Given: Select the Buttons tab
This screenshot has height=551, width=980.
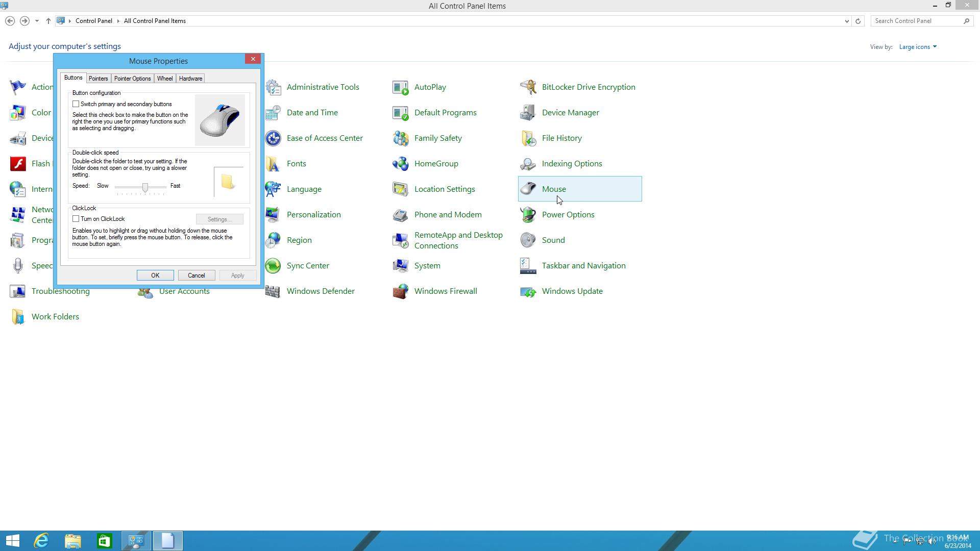Looking at the screenshot, I should [73, 78].
